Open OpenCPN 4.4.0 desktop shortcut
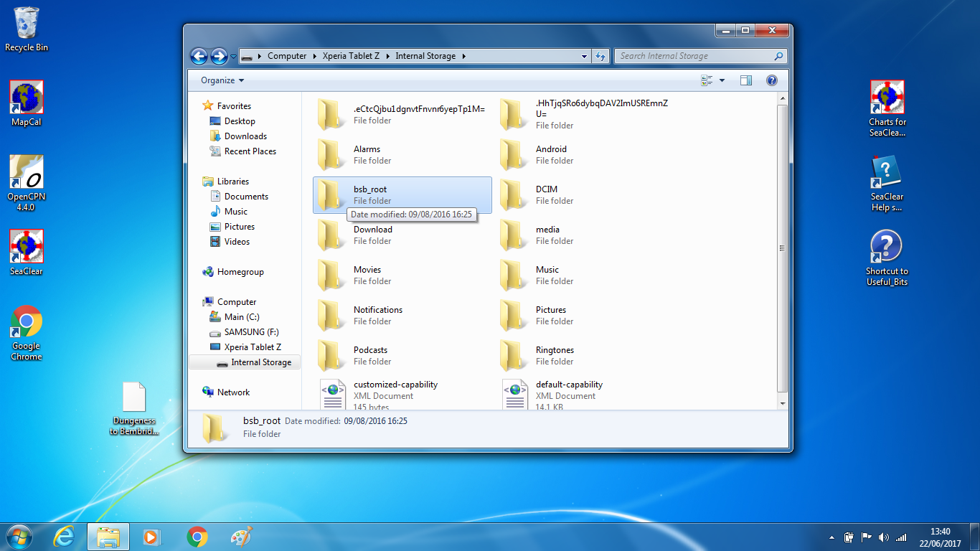Image resolution: width=980 pixels, height=551 pixels. [x=27, y=183]
